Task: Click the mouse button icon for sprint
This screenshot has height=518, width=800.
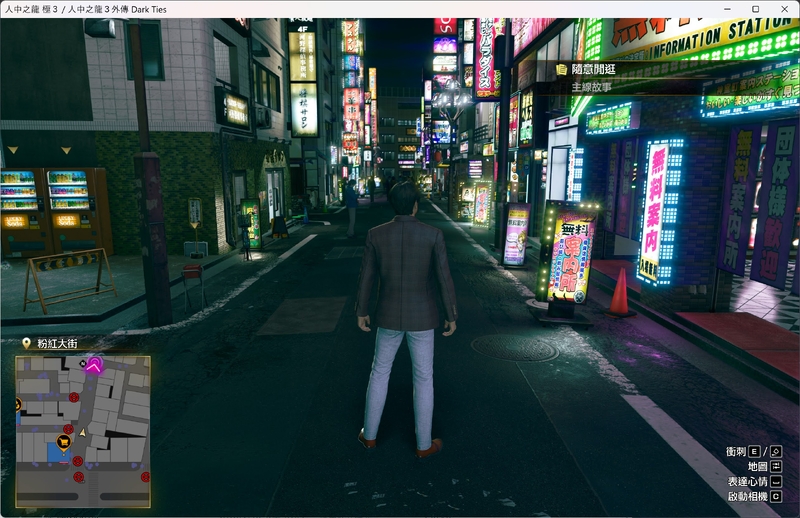Action: (776, 452)
